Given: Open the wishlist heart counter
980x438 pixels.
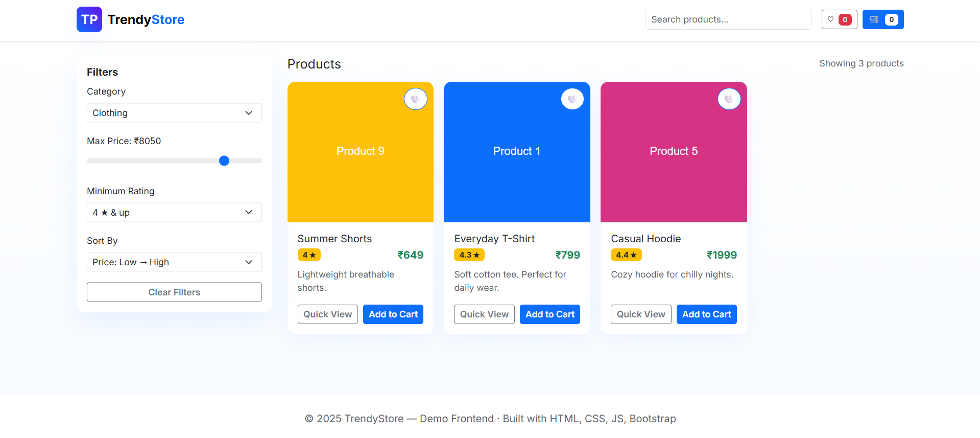Looking at the screenshot, I should coord(839,19).
